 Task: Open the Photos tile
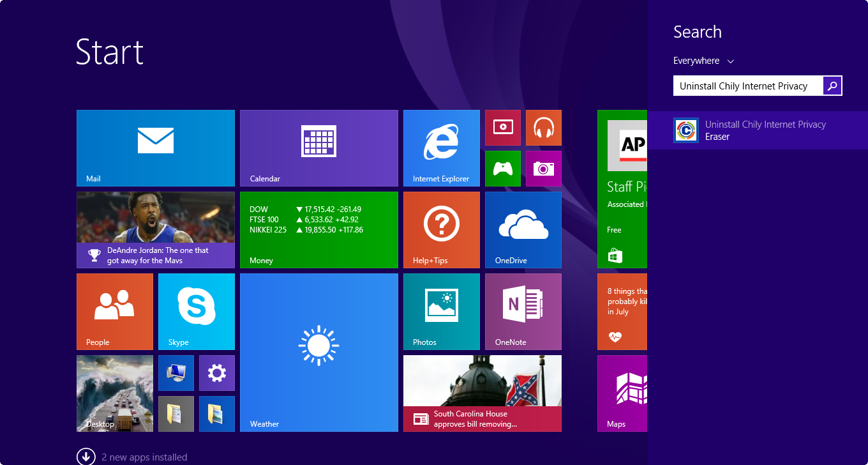click(x=442, y=312)
